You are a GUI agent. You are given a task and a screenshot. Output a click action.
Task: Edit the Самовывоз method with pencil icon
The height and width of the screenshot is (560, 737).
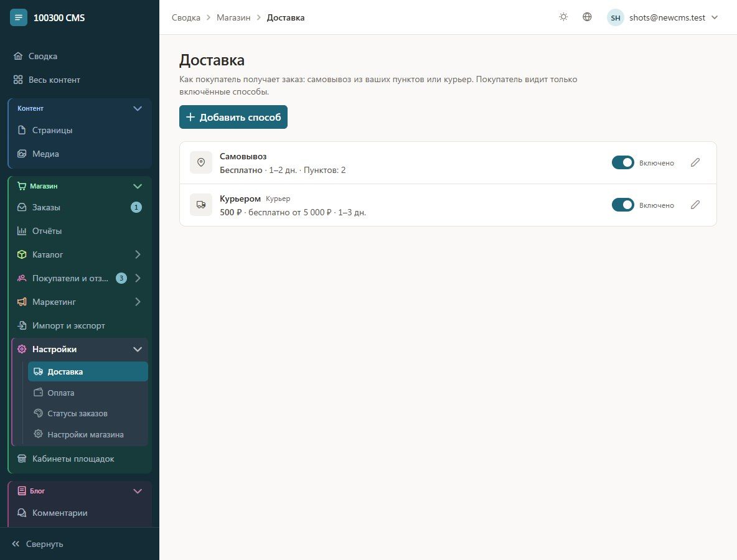(695, 162)
